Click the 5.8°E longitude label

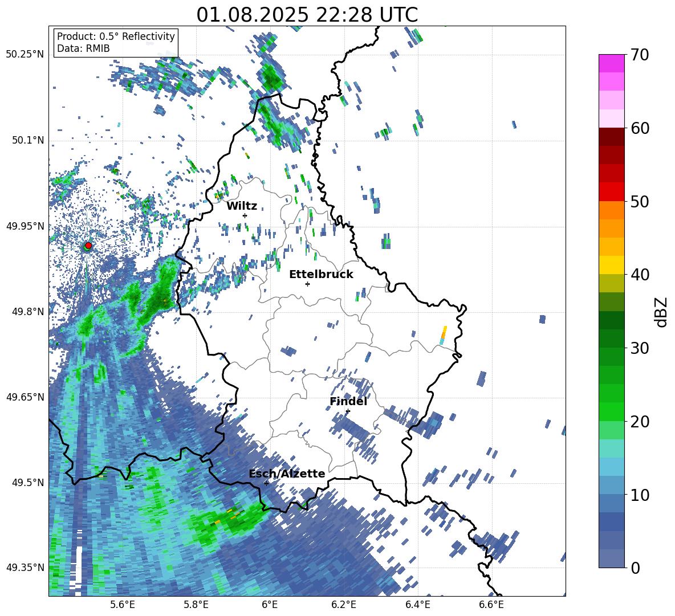[196, 605]
